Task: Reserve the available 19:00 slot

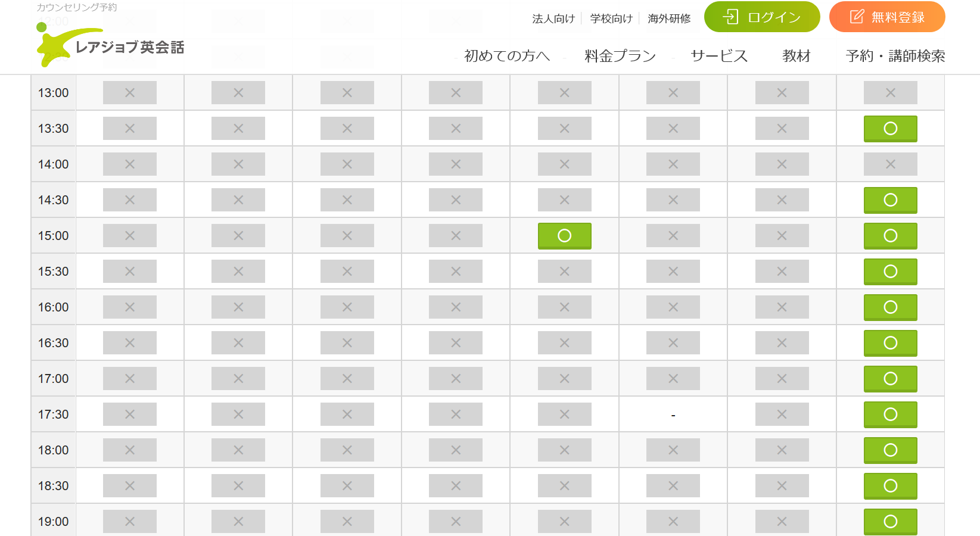Action: coord(890,522)
